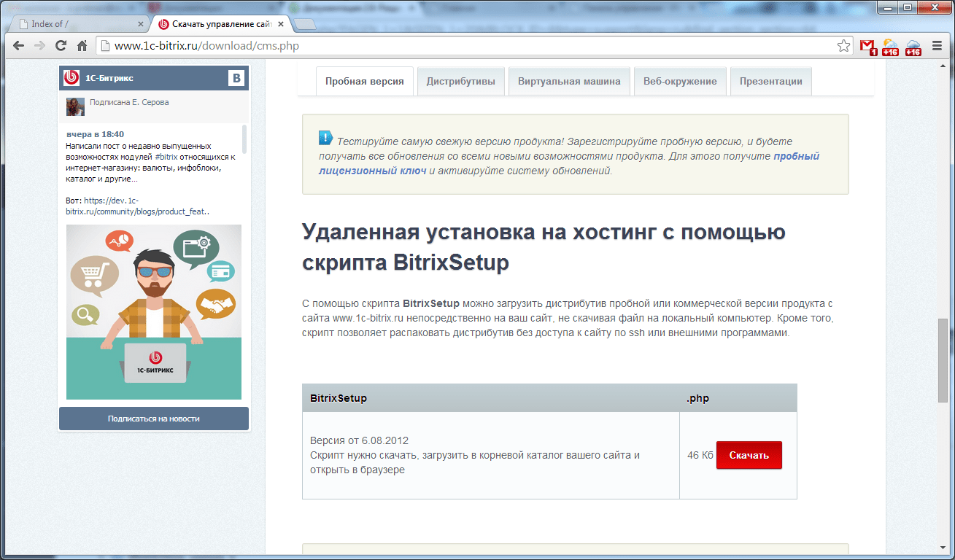Click the page vertical scrollbar thumb
The image size is (955, 560).
(943, 360)
